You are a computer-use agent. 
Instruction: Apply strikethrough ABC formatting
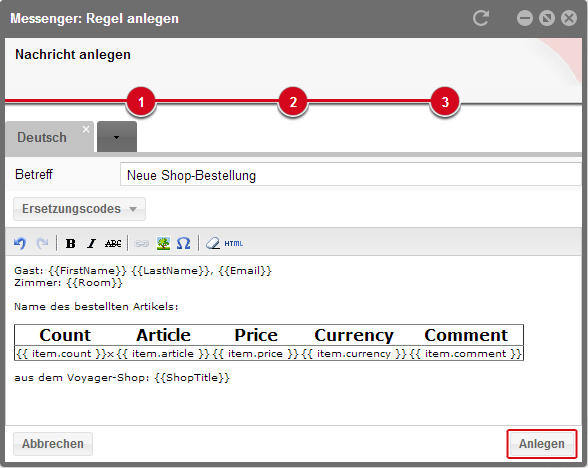(113, 244)
